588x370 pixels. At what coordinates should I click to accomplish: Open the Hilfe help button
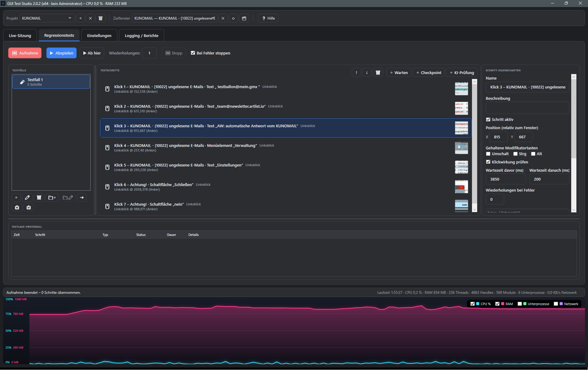pyautogui.click(x=268, y=18)
